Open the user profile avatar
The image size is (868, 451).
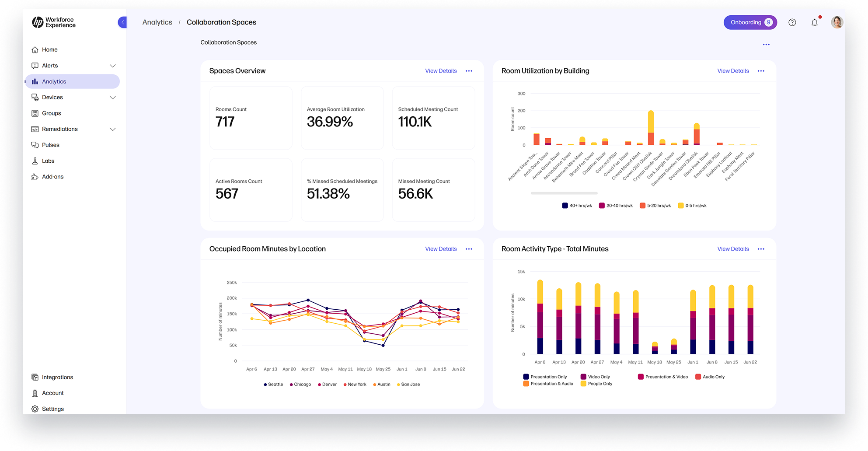pyautogui.click(x=837, y=22)
